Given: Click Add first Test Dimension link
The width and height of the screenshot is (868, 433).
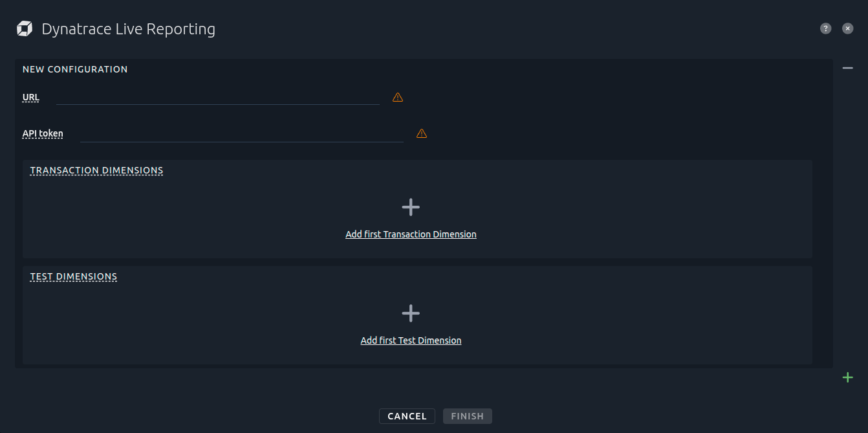Looking at the screenshot, I should (411, 340).
